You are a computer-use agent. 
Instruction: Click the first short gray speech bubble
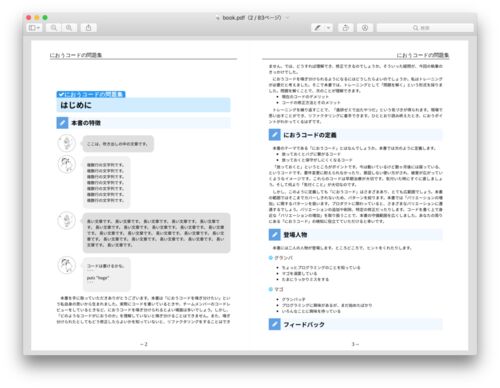pos(118,144)
